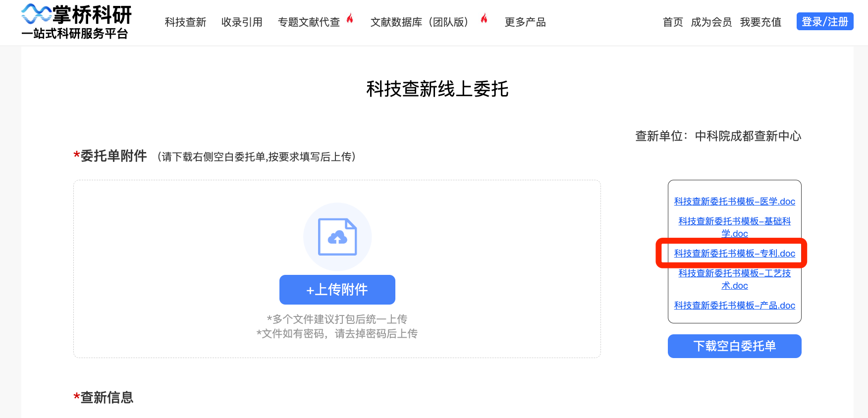
Task: Click flame icon next to 专题文献代查
Action: pos(350,19)
